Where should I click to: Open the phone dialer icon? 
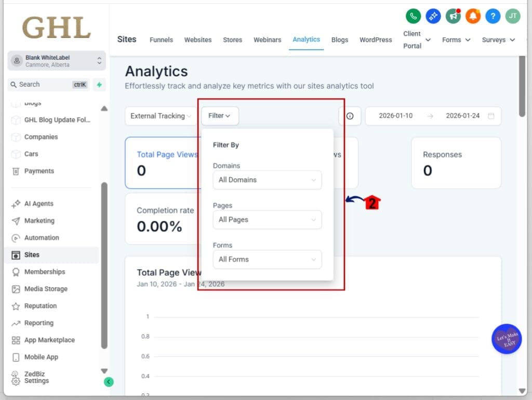pyautogui.click(x=413, y=16)
